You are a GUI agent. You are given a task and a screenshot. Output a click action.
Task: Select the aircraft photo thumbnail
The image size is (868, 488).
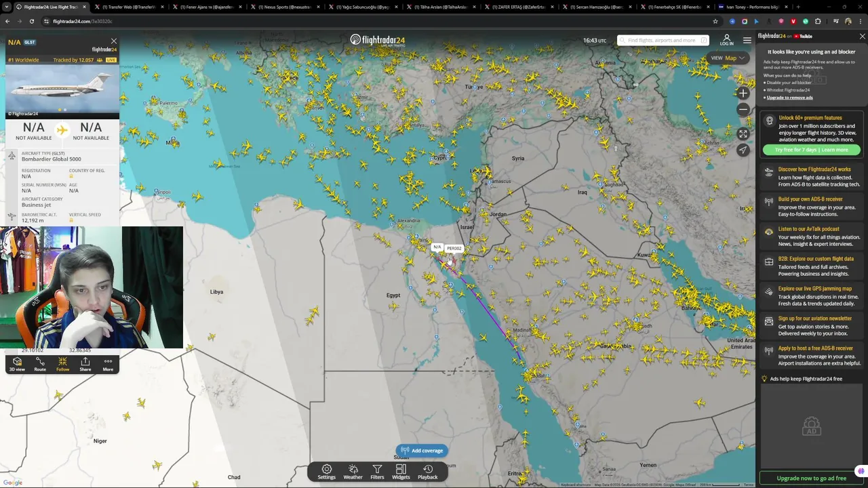pos(62,91)
